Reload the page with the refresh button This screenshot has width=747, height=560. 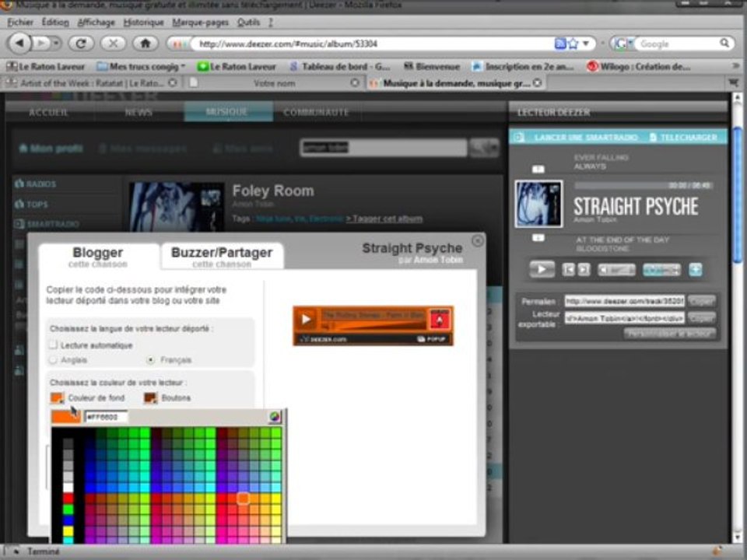coord(81,44)
